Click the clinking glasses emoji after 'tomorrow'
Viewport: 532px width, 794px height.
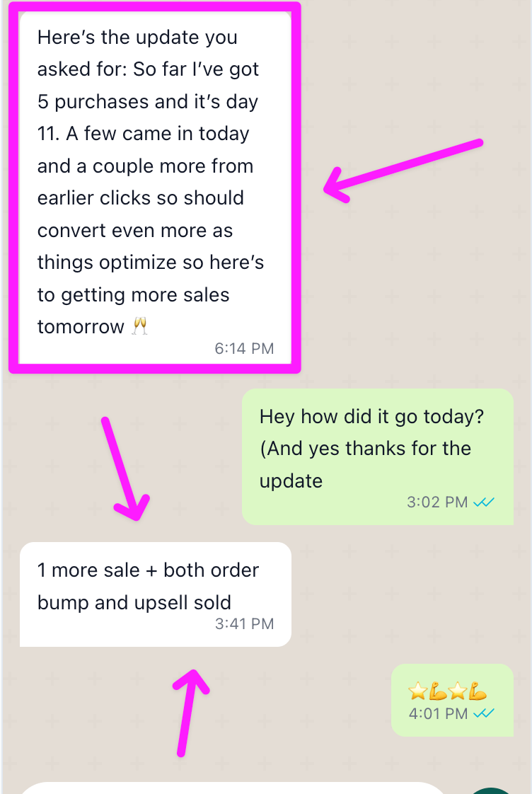140,326
